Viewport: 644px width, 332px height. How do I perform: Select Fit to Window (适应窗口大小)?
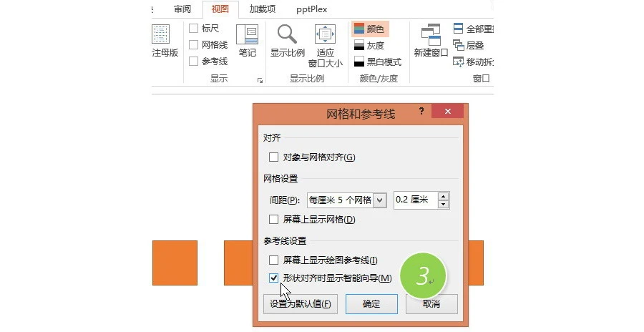click(325, 46)
